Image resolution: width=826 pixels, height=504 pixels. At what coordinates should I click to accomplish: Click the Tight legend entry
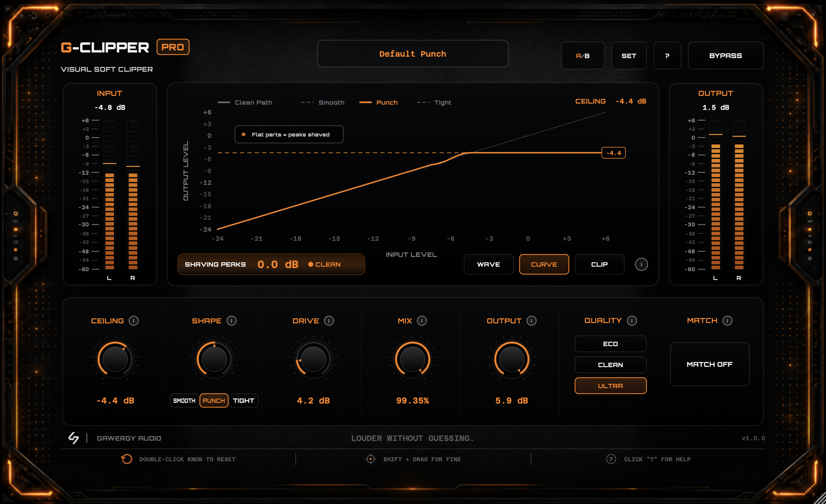[434, 103]
